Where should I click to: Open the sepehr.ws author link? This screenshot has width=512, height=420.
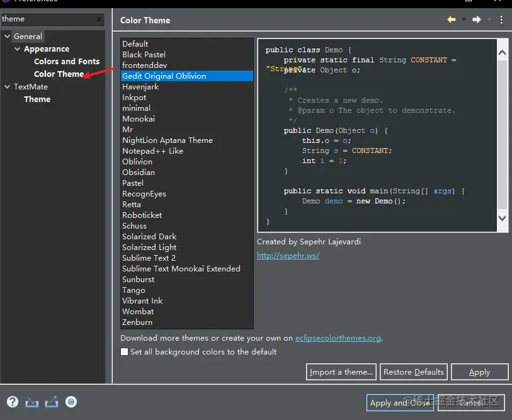coord(288,256)
